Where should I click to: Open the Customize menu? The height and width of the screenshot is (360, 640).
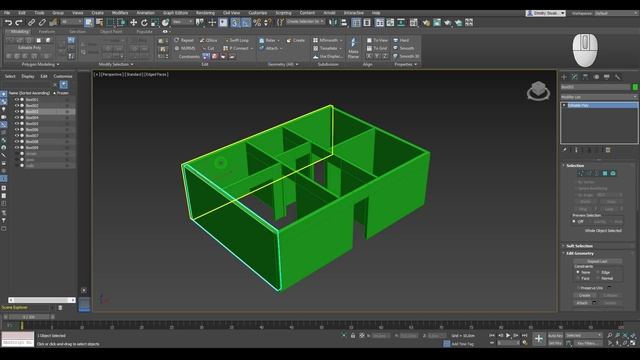[258, 13]
